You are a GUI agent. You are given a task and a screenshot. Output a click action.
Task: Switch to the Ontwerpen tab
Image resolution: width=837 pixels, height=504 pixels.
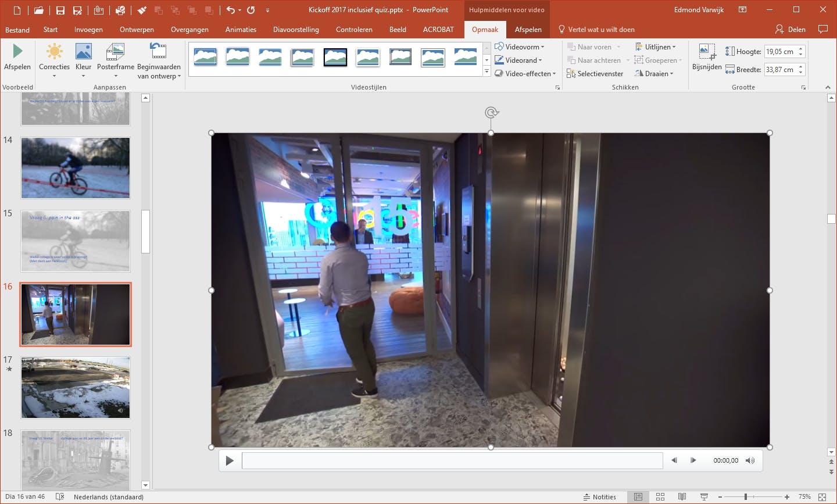tap(137, 30)
